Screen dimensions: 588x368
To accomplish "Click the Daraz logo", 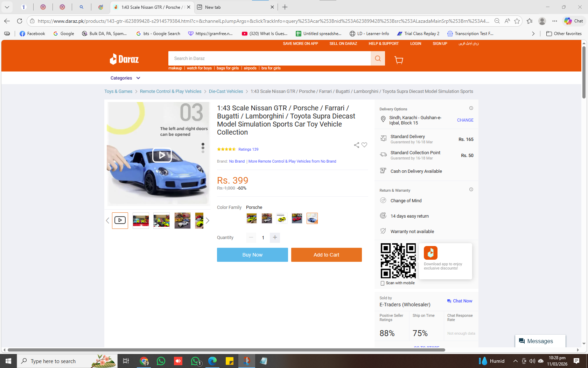I will click(x=124, y=59).
